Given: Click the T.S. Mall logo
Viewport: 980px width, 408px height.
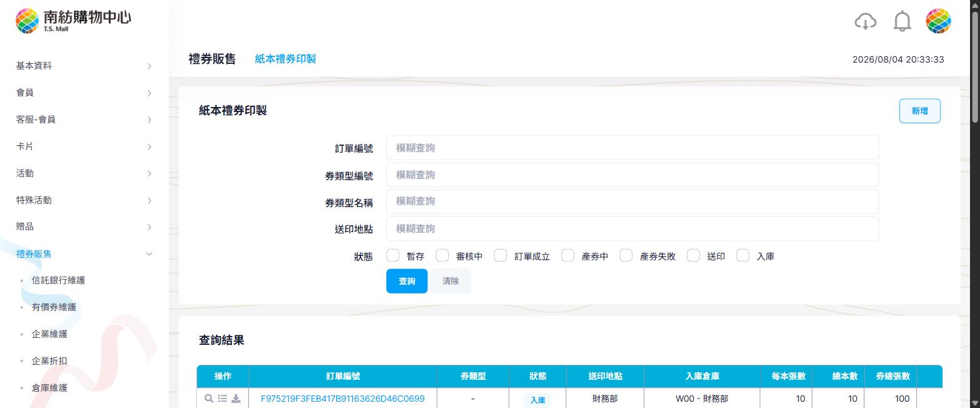Looking at the screenshot, I should click(x=73, y=21).
